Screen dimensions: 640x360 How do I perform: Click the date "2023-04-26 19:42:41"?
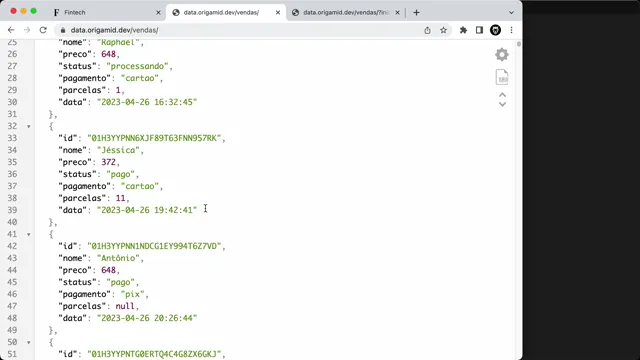(x=147, y=210)
